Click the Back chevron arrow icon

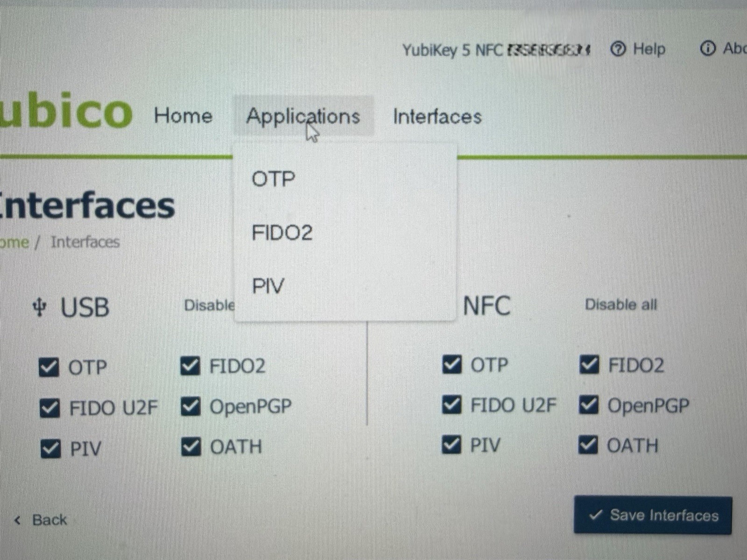(18, 520)
